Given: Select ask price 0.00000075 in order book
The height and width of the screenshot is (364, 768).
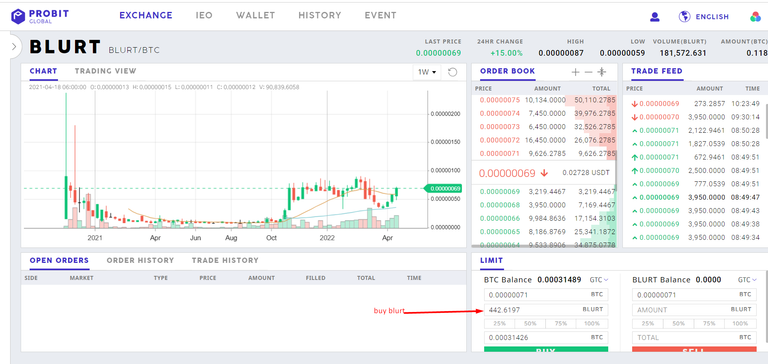Looking at the screenshot, I should (x=500, y=100).
